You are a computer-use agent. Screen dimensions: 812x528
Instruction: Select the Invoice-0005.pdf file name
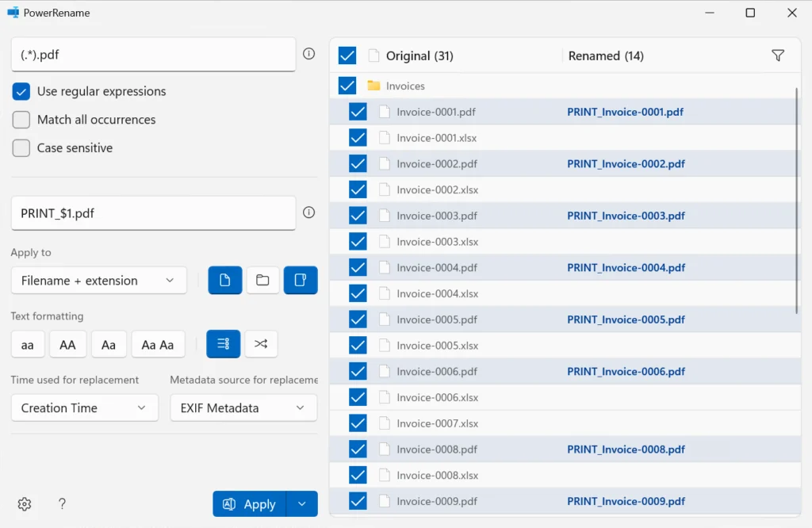tap(437, 319)
